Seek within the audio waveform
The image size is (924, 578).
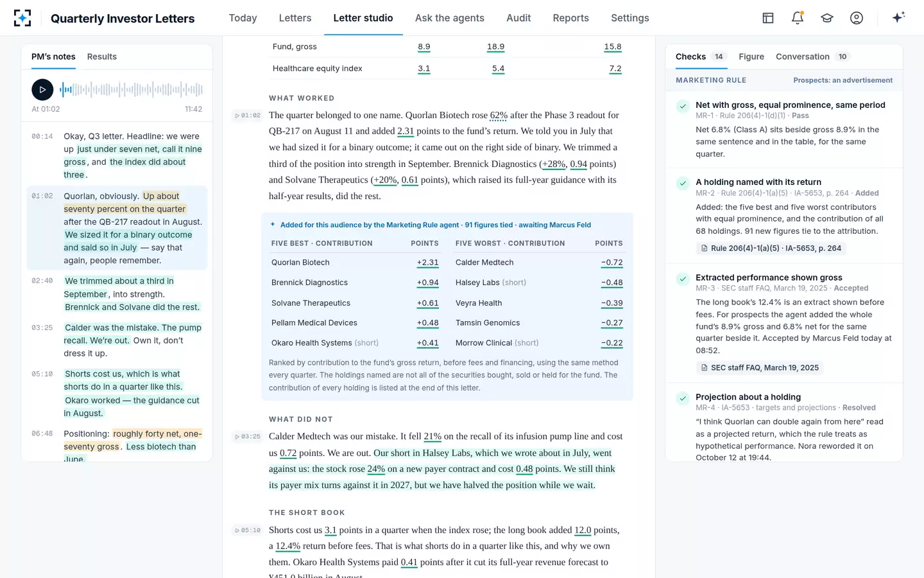point(132,89)
